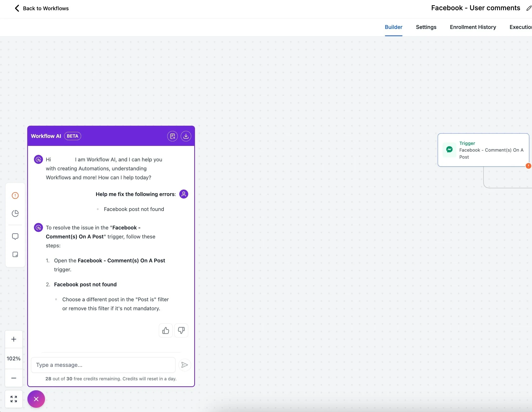Click the Workflow AI panel title
The height and width of the screenshot is (412, 532).
coord(46,136)
